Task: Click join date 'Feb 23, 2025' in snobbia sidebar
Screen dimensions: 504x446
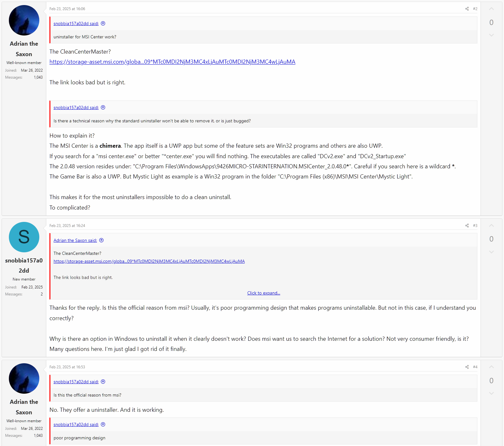Action: [32, 287]
